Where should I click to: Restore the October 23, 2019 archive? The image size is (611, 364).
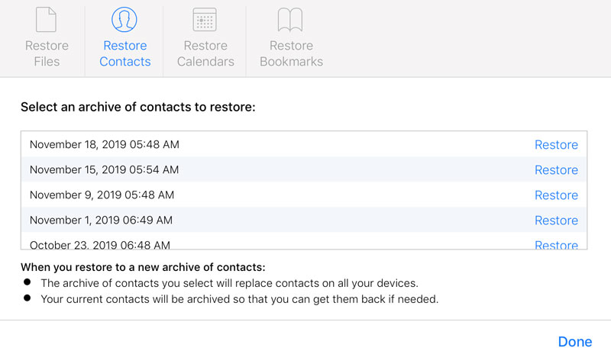pos(556,245)
